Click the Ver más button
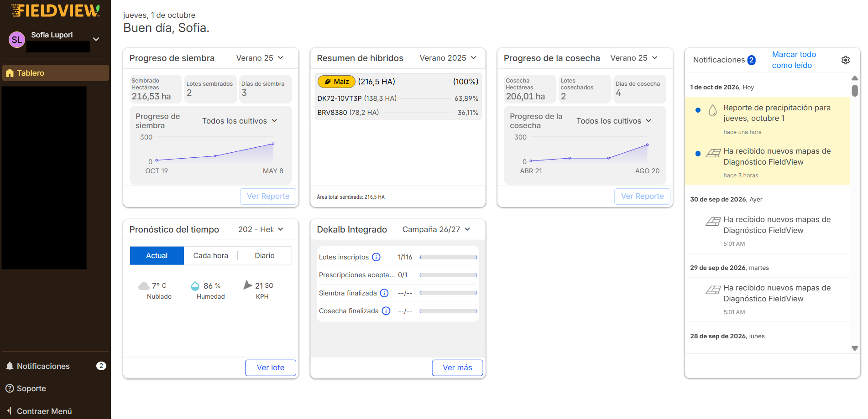This screenshot has width=868, height=419. click(458, 368)
